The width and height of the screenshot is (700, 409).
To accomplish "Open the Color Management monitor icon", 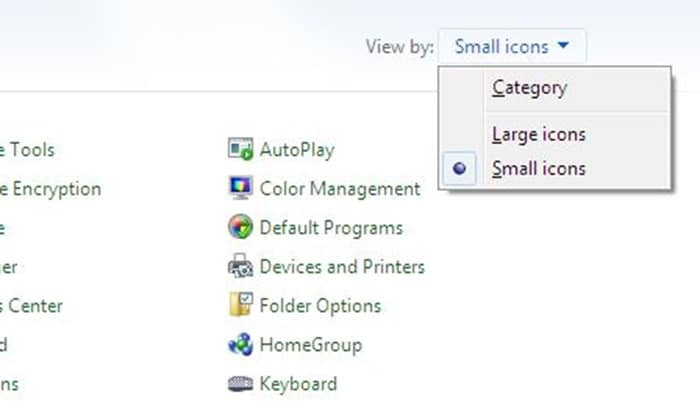I will 241,188.
